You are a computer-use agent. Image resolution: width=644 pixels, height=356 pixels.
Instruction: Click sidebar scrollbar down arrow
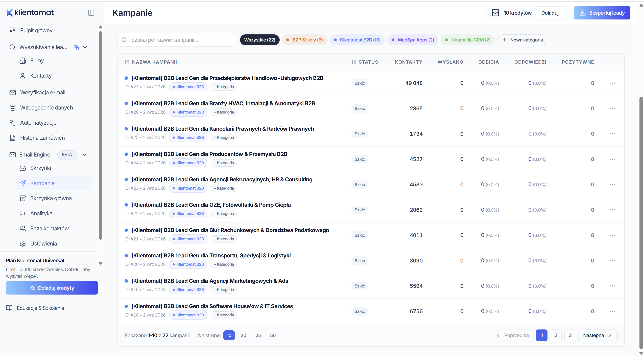pyautogui.click(x=101, y=263)
